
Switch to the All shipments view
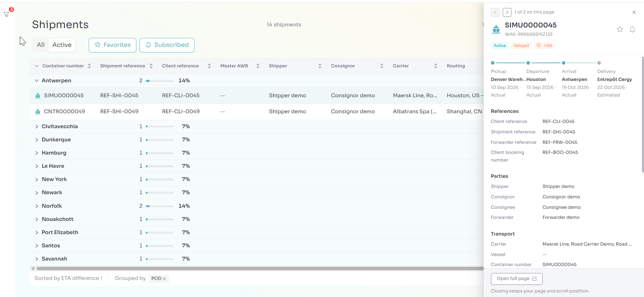[41, 45]
